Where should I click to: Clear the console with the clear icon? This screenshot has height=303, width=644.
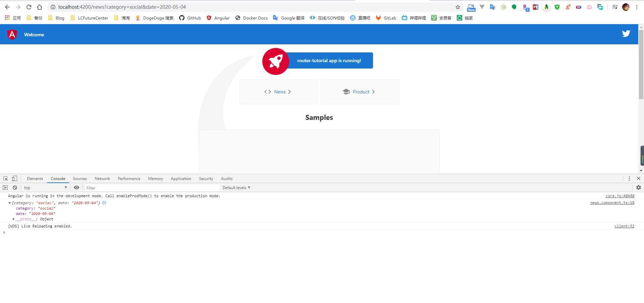(x=15, y=187)
